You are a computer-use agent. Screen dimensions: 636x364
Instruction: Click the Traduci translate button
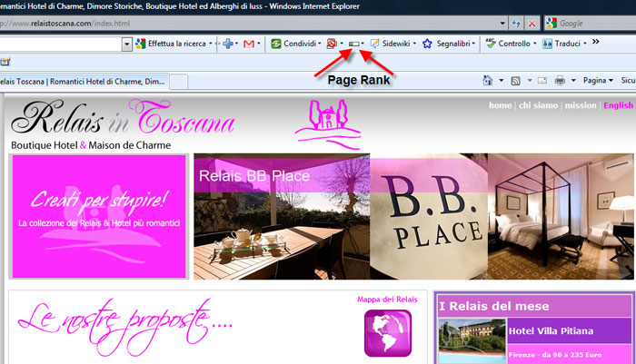pos(565,43)
